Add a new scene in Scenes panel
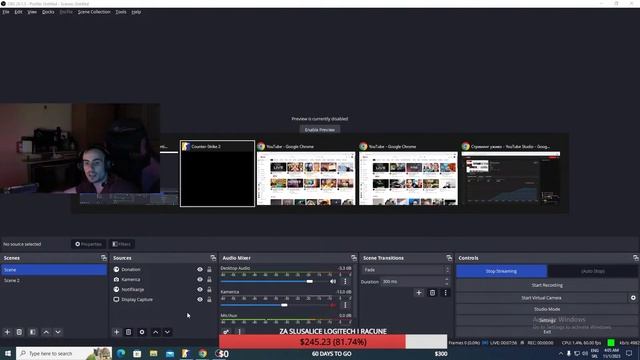The image size is (640, 360). pos(7,332)
